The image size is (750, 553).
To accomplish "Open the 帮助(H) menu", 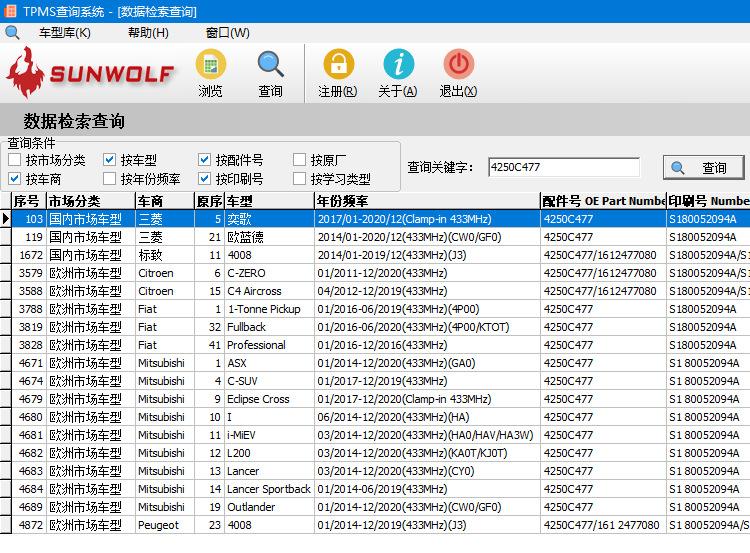I will [148, 33].
